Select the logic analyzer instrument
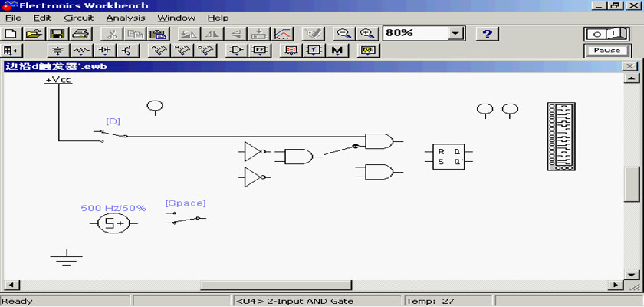Image resolution: width=644 pixels, height=307 pixels. (x=561, y=137)
